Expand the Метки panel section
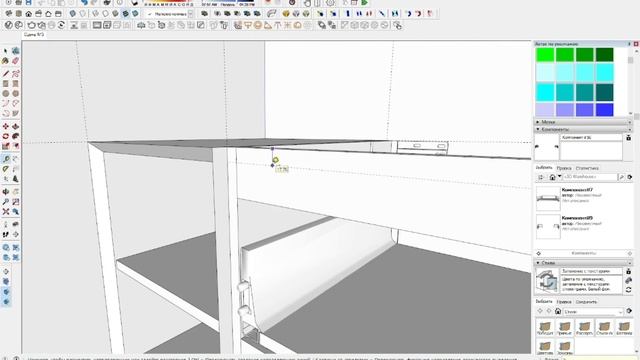This screenshot has width=640, height=360. tap(583, 122)
